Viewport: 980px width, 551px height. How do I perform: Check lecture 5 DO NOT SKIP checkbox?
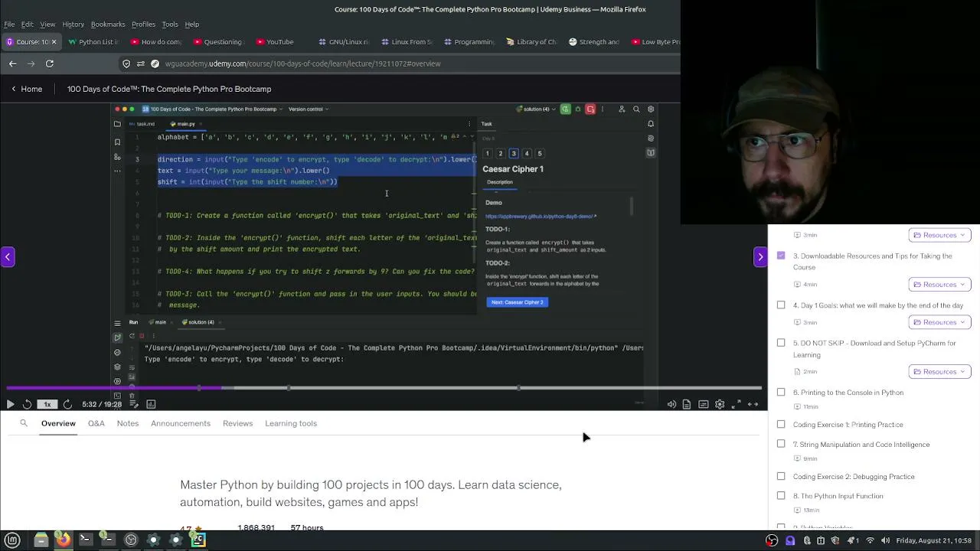781,343
